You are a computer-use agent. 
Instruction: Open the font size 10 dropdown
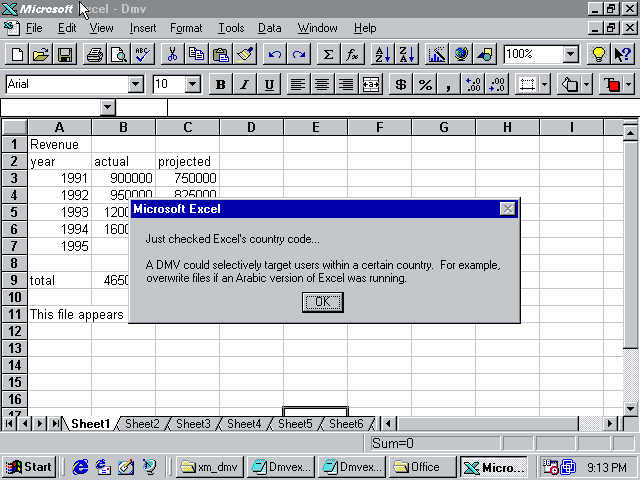pyautogui.click(x=193, y=84)
